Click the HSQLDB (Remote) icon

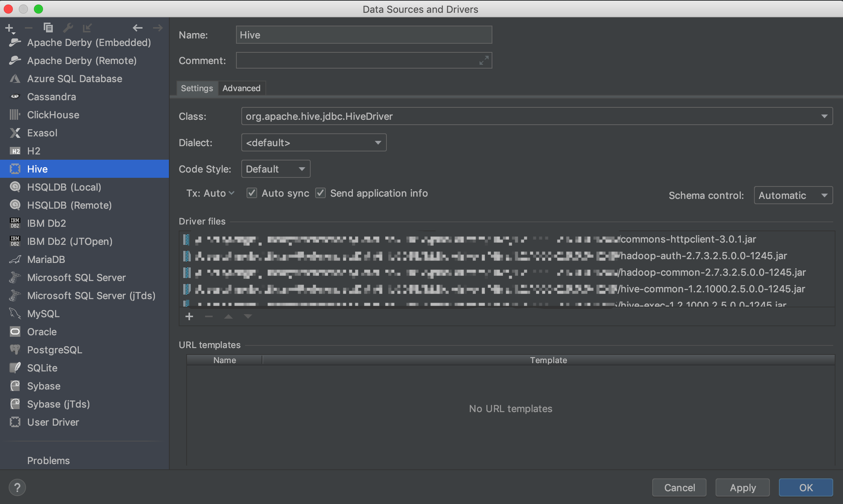15,205
